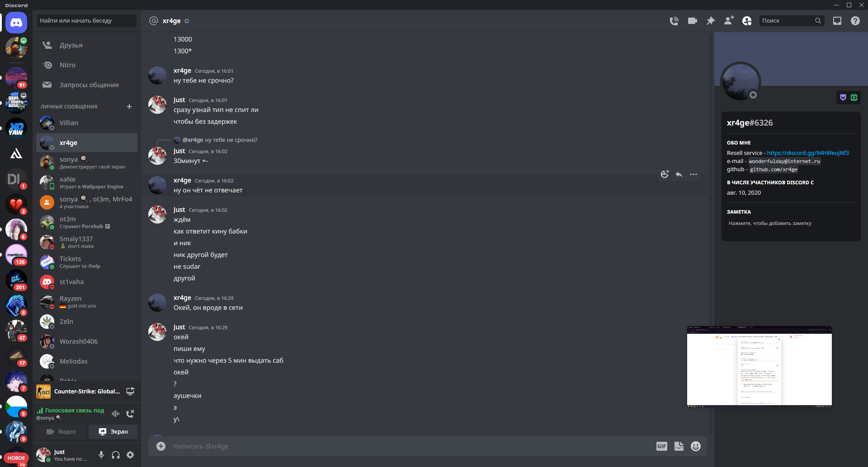The image size is (868, 467).
Task: Open the sticker picker
Action: pos(679,446)
